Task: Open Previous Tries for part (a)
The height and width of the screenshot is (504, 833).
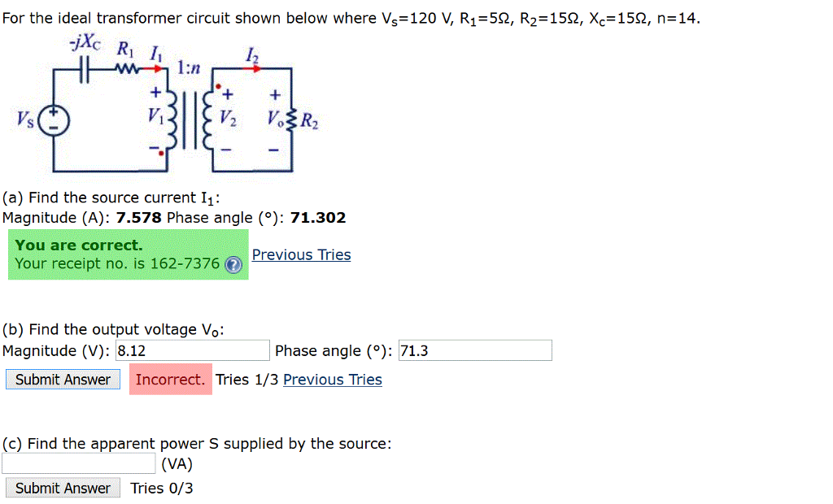Action: [301, 254]
